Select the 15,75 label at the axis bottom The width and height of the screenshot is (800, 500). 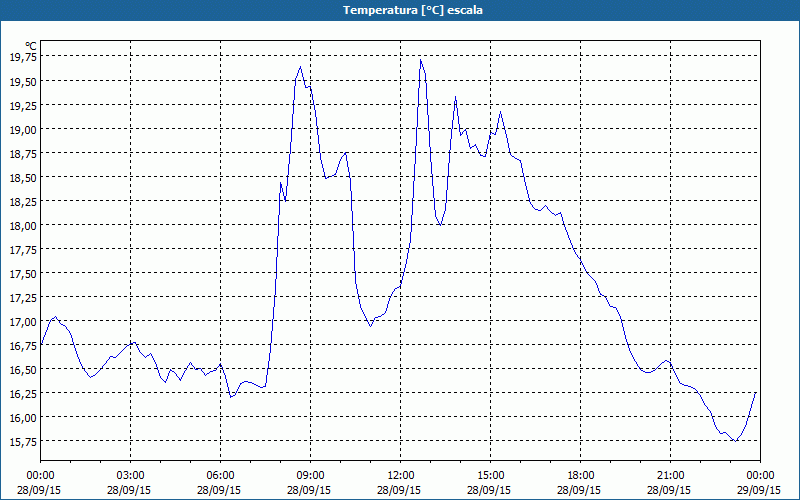coord(21,442)
